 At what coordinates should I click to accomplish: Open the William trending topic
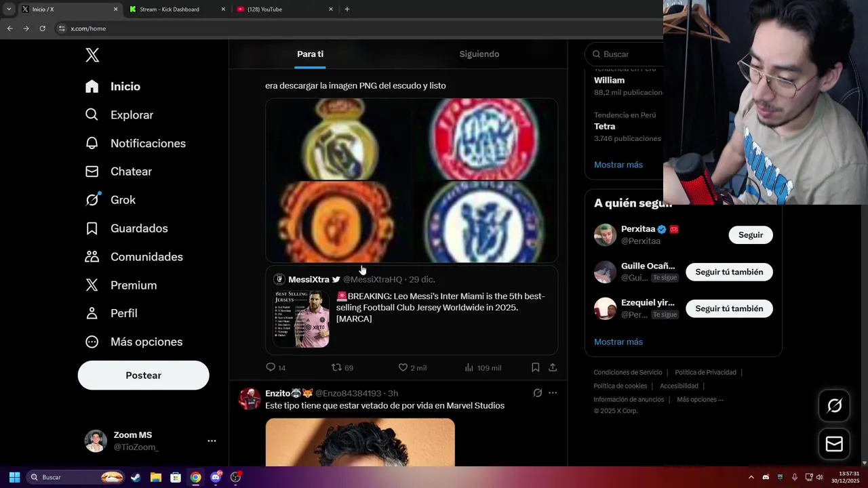click(x=609, y=80)
